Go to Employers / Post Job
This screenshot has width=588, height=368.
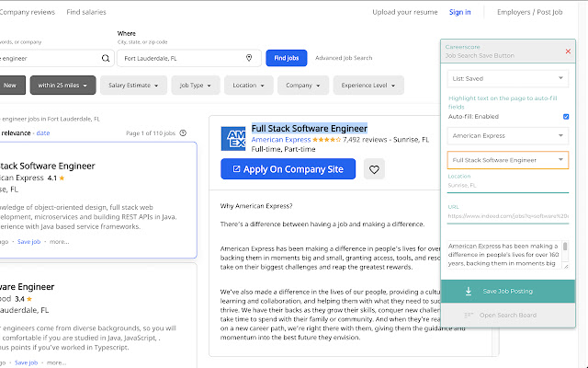(x=548, y=12)
